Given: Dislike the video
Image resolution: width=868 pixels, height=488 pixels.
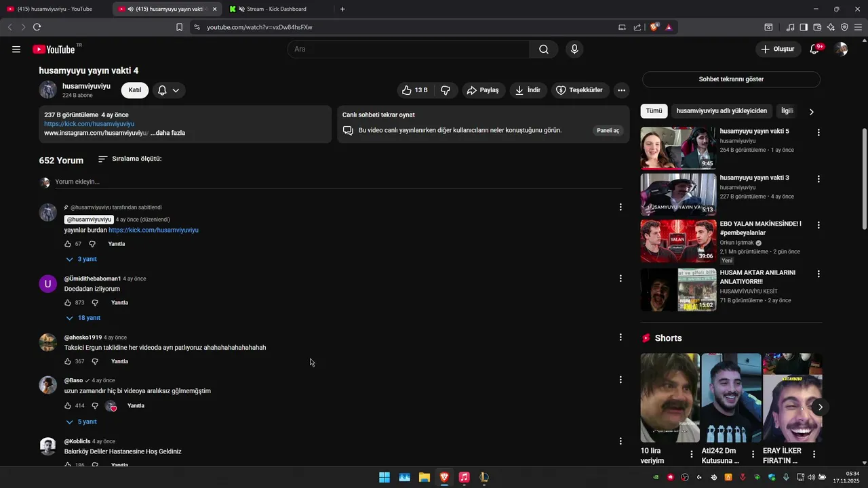Looking at the screenshot, I should (446, 90).
